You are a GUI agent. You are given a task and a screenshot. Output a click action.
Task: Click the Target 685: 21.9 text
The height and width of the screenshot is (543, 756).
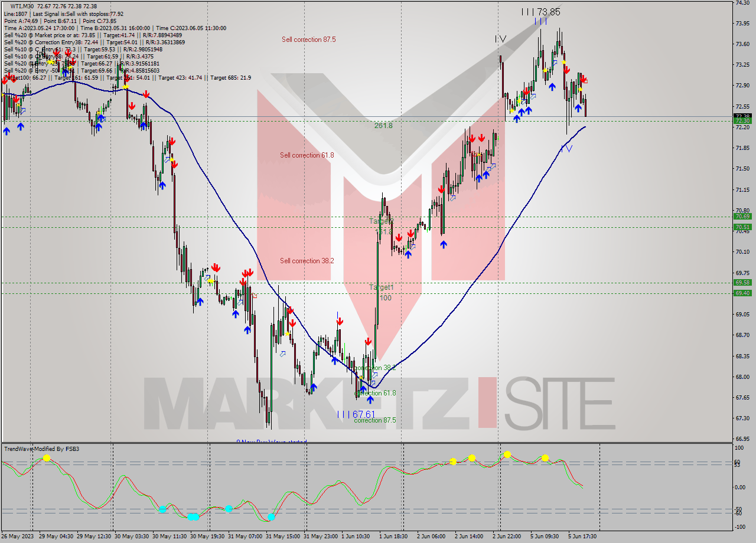[230, 77]
